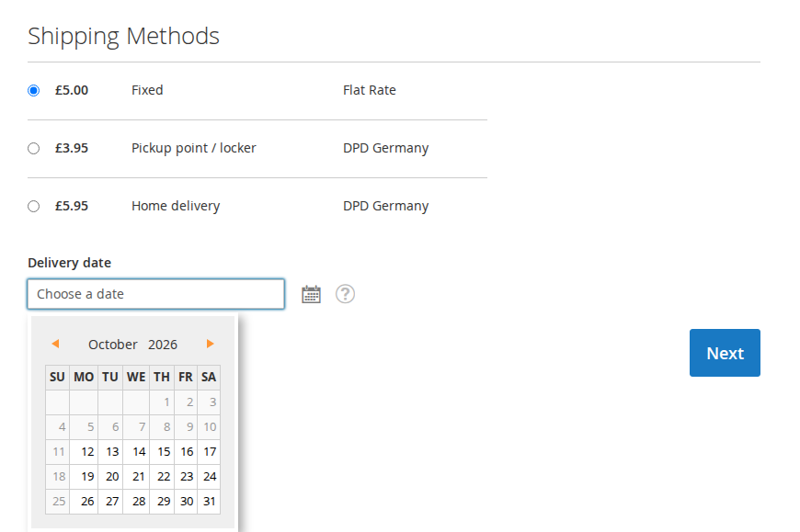Click the 'Home delivery' label

(176, 206)
